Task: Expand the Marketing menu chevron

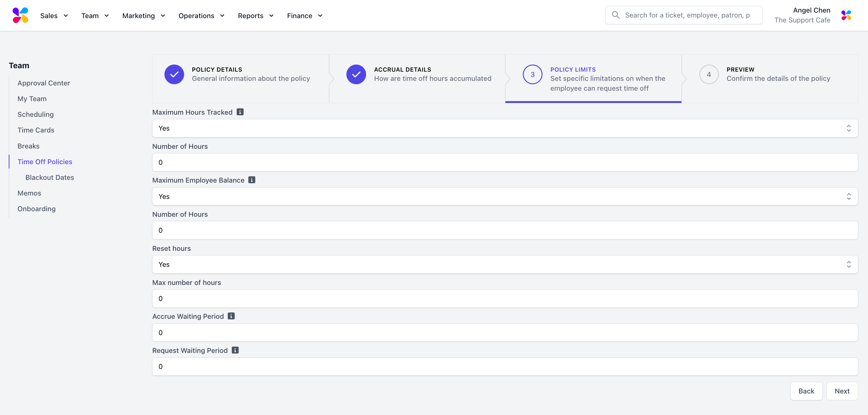Action: pos(163,15)
